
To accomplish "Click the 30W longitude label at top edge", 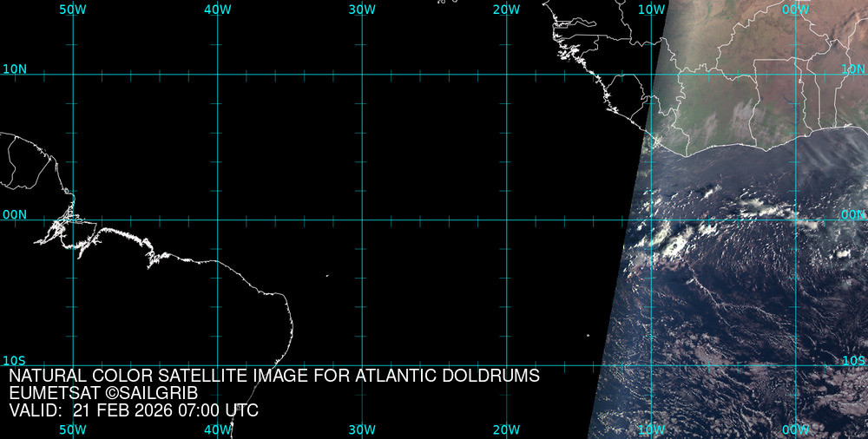I will tap(361, 9).
